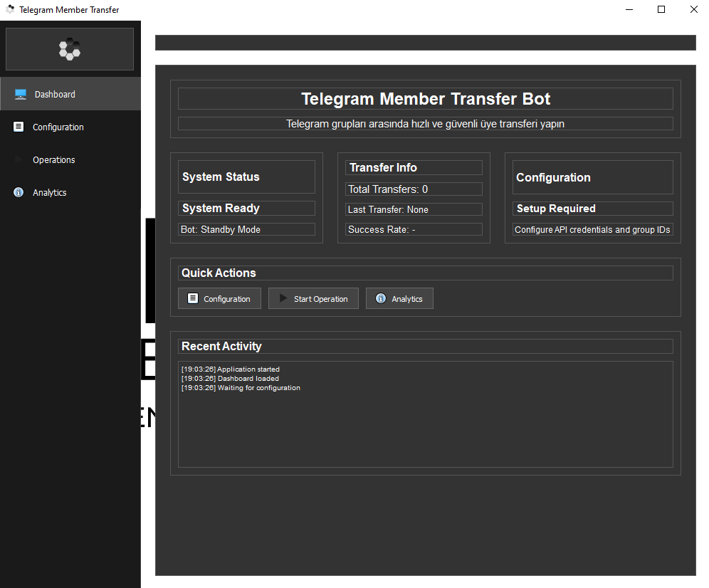Viewport: 709px width, 588px height.
Task: Click the Start Operation button
Action: point(313,298)
